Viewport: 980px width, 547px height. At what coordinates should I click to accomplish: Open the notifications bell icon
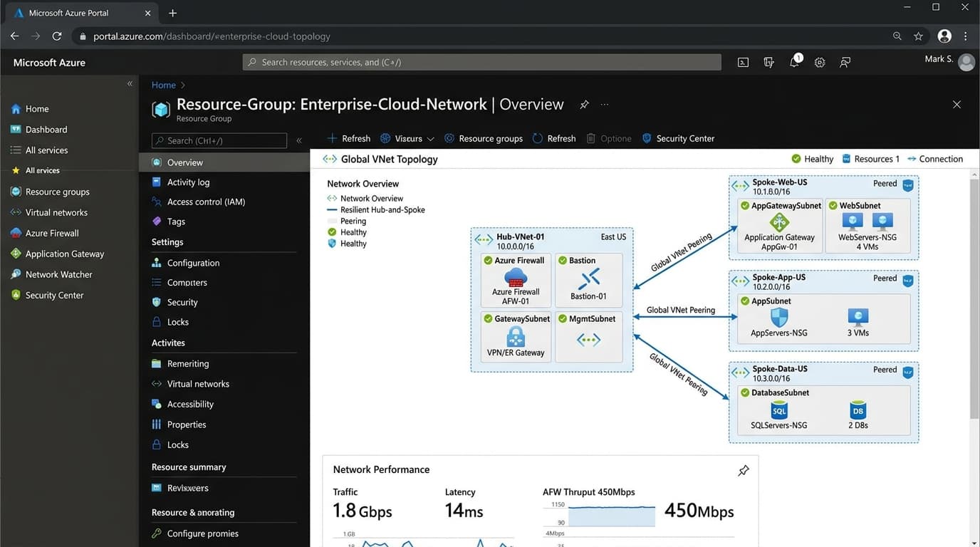coord(795,62)
